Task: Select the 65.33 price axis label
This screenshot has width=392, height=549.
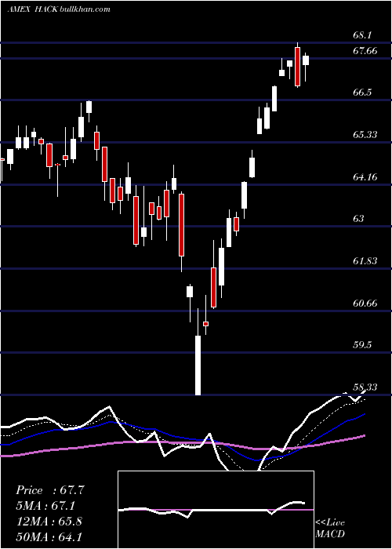Action: coord(365,134)
